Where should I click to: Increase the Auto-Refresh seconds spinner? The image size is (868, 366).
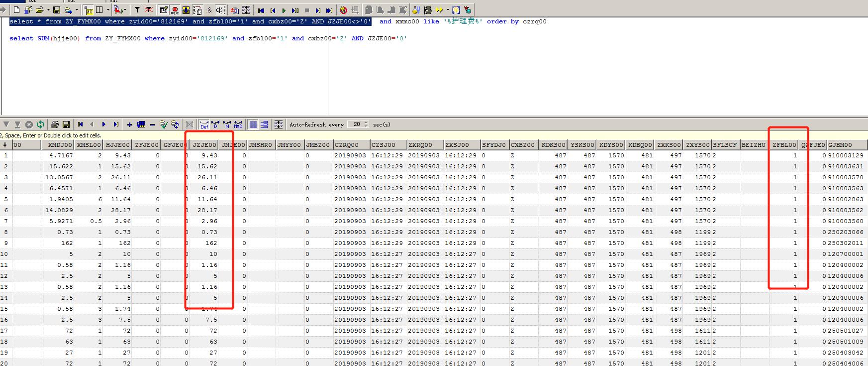[x=366, y=122]
